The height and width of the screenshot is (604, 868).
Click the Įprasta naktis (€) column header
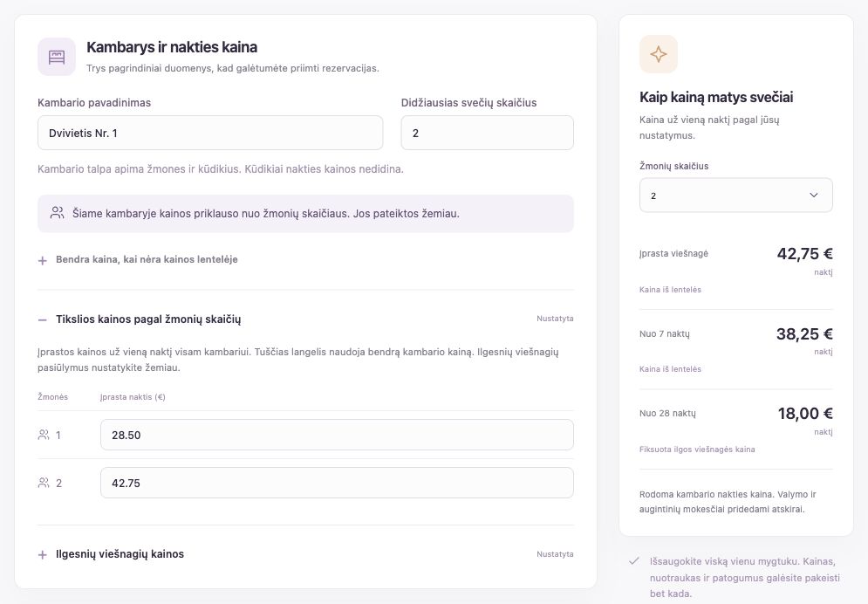(x=133, y=397)
